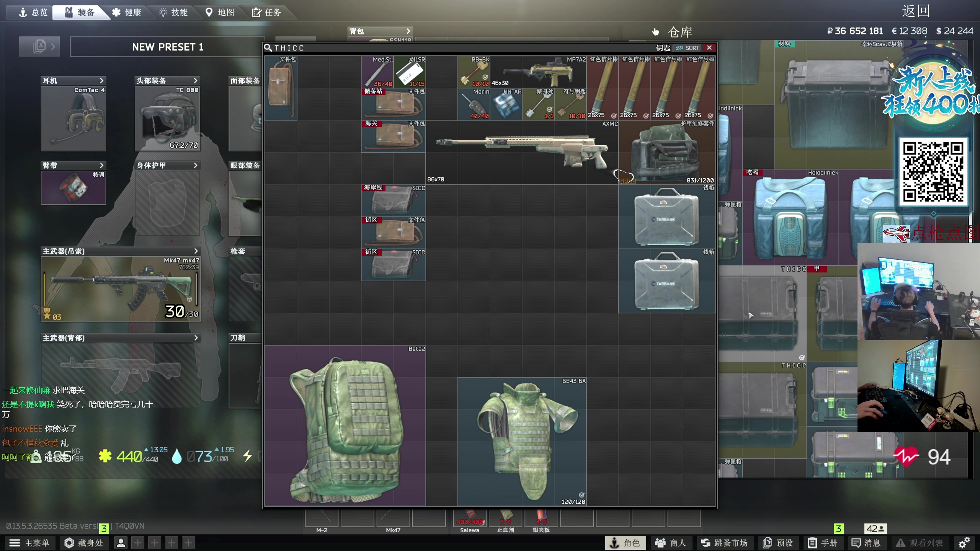
Task: Switch to the 地图 map tab
Action: [x=220, y=12]
